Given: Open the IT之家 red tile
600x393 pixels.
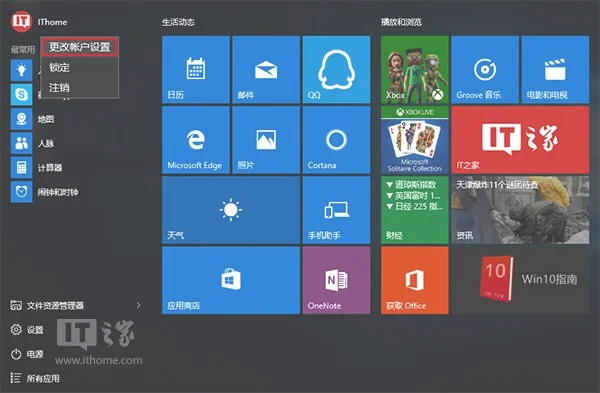Looking at the screenshot, I should coord(520,140).
